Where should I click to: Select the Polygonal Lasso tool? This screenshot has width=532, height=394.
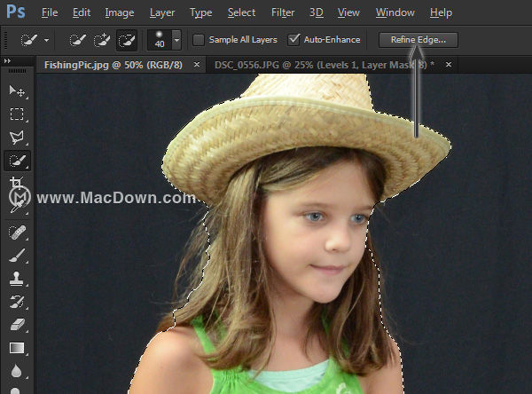tap(17, 137)
